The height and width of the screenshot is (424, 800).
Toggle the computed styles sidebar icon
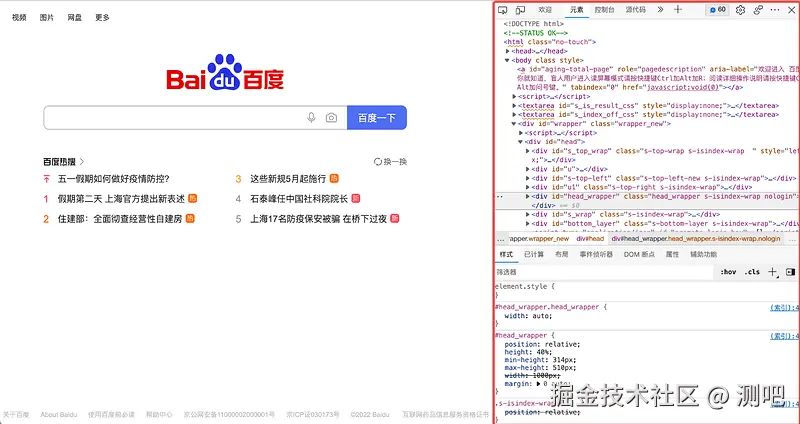(x=790, y=272)
